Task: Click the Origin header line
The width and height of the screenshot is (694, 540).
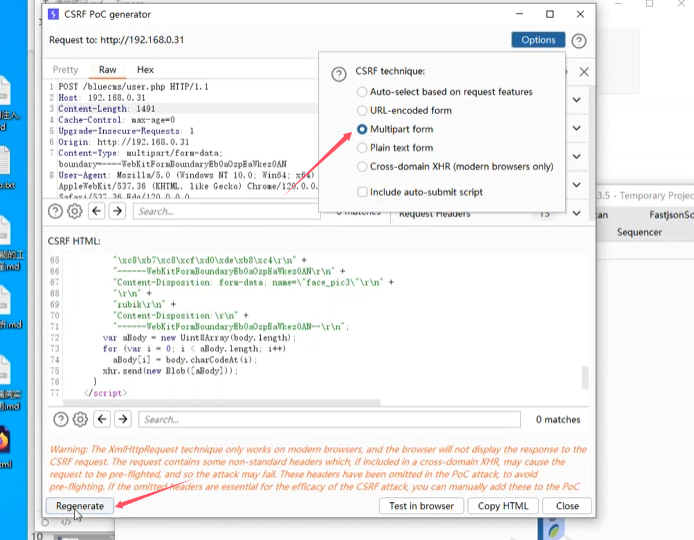Action: (x=123, y=142)
